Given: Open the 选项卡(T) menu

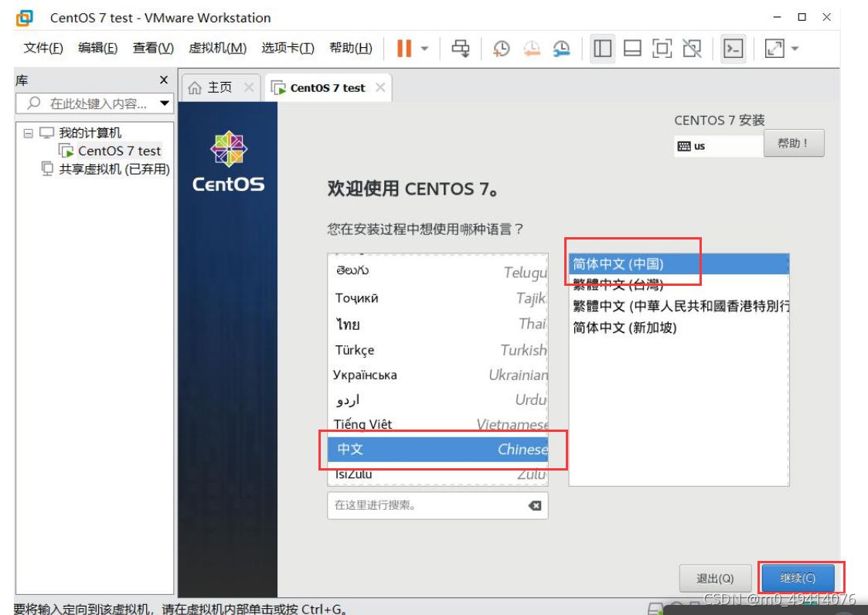Looking at the screenshot, I should click(288, 48).
